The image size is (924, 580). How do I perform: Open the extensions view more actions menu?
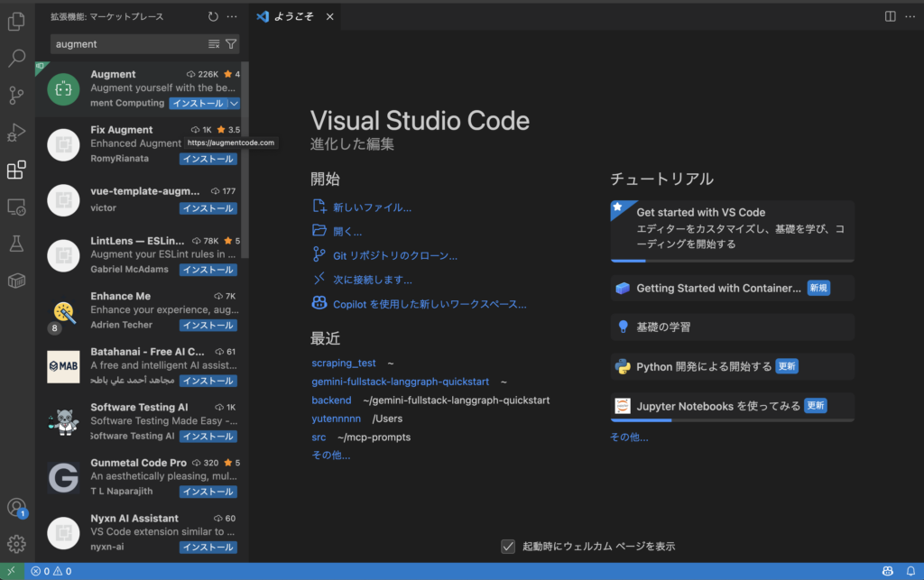(x=233, y=15)
